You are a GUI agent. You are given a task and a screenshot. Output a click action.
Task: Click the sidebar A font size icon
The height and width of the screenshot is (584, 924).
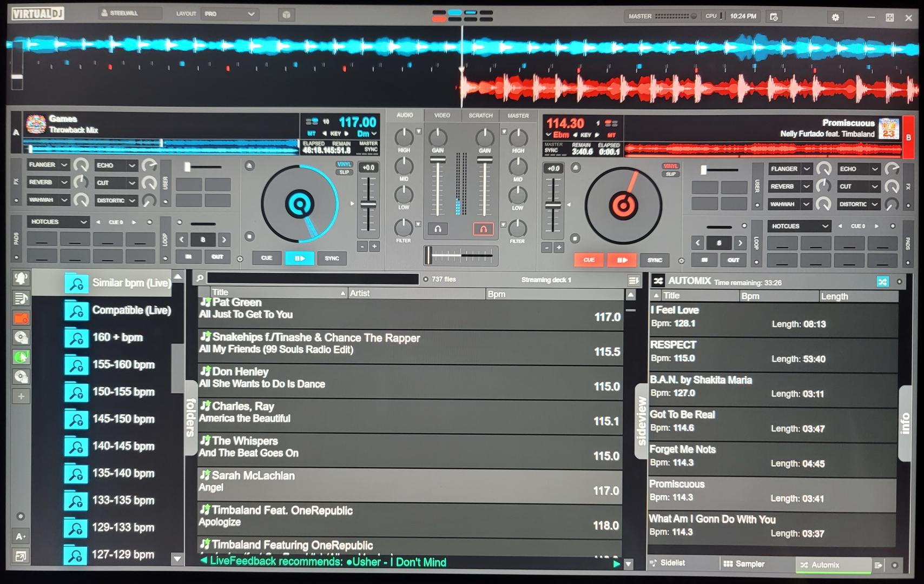coord(21,536)
